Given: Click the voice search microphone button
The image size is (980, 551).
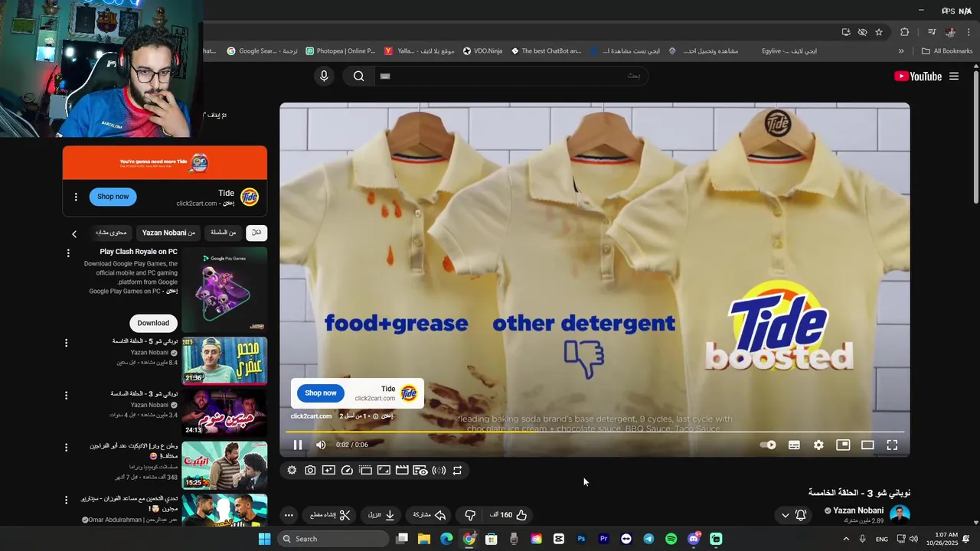Looking at the screenshot, I should coord(324,76).
